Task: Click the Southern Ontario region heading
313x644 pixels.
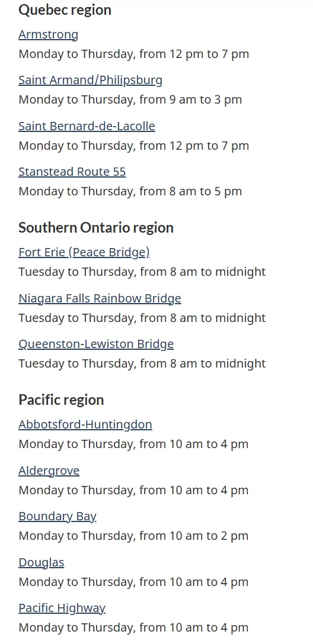Action: point(96,227)
